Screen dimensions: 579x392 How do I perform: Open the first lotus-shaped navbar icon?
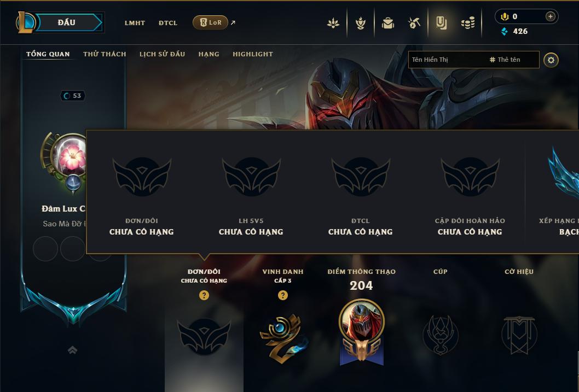pos(333,23)
